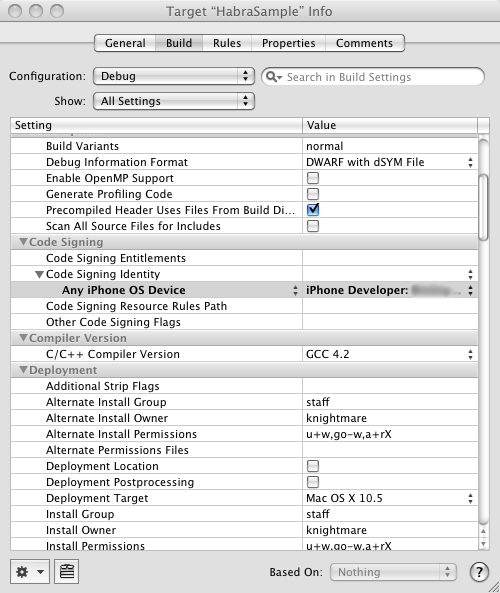
Task: Open the iPhone Developer identity popup
Action: (x=470, y=290)
